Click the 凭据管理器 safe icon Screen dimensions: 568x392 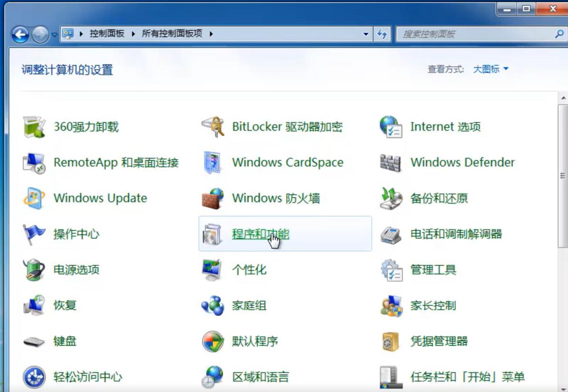[x=390, y=342]
